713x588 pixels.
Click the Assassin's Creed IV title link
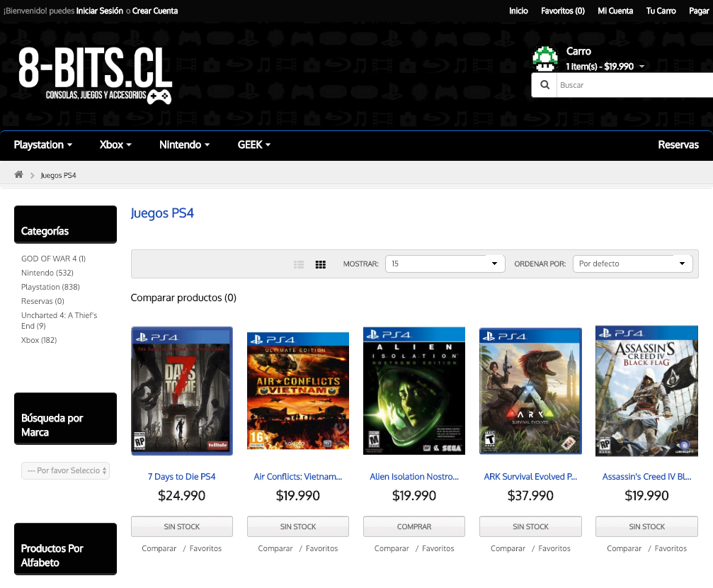(646, 477)
